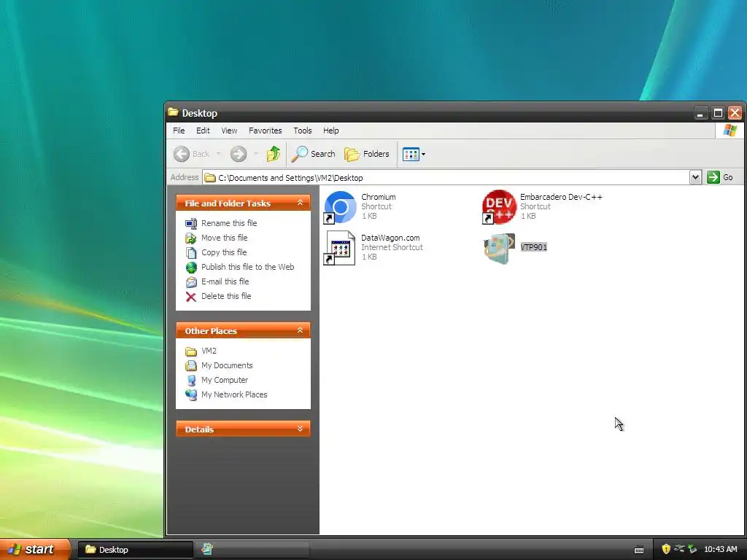Open the Tools menu
This screenshot has height=560, width=747.
click(x=303, y=131)
